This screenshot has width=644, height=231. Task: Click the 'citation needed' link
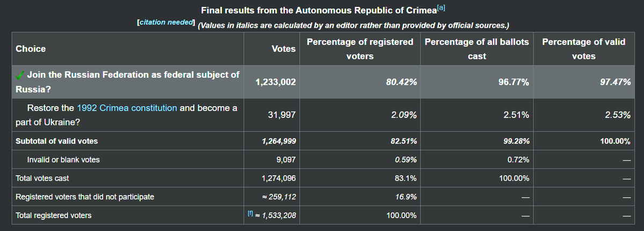point(165,23)
